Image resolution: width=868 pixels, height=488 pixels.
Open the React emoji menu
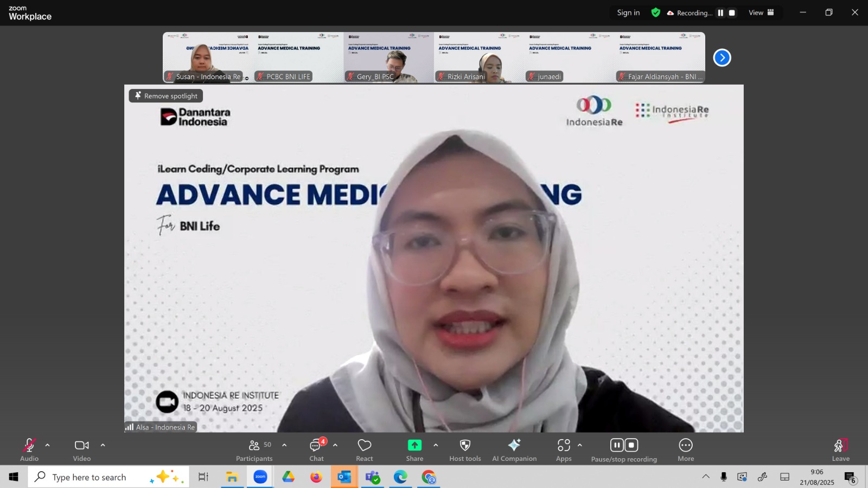(364, 450)
